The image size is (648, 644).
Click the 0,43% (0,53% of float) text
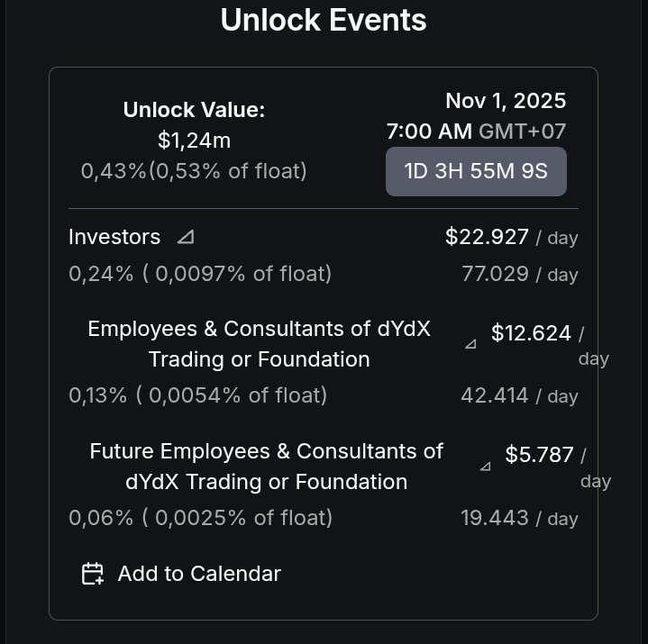click(194, 170)
